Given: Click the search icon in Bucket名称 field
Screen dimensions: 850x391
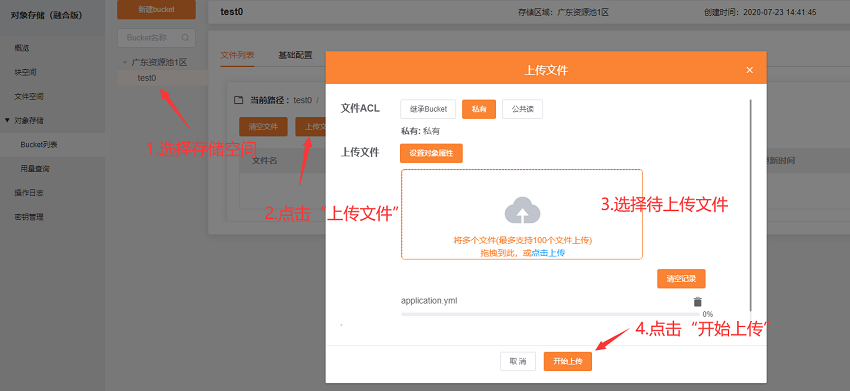Looking at the screenshot, I should click(x=185, y=38).
